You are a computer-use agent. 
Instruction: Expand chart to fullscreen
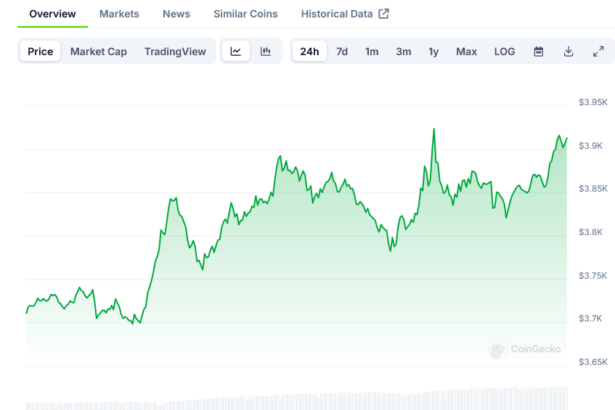pyautogui.click(x=598, y=51)
